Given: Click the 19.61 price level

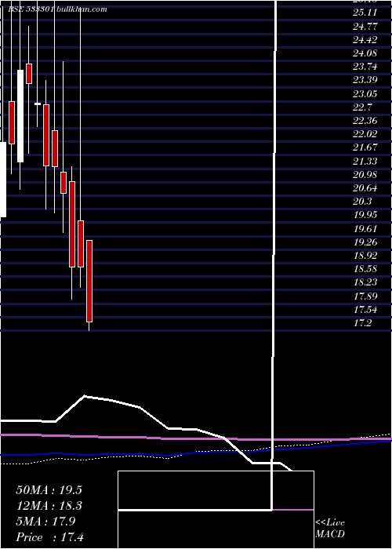Looking at the screenshot, I should click(365, 229).
